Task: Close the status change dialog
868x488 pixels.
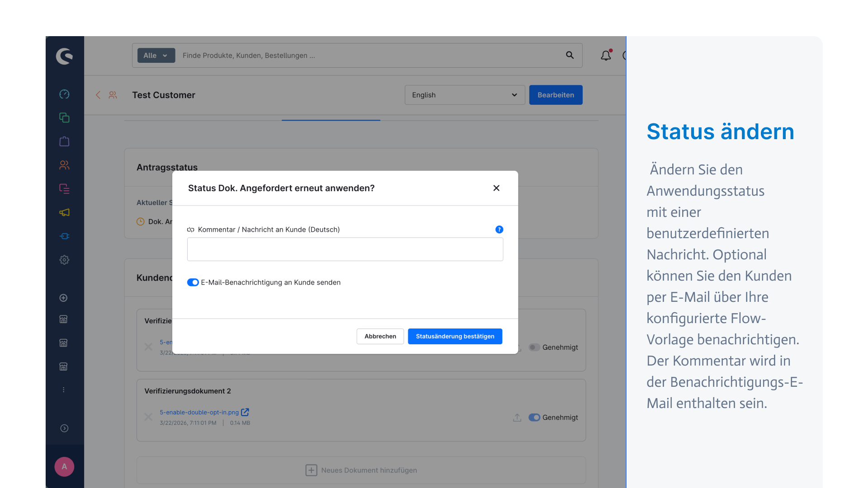Action: (x=496, y=188)
